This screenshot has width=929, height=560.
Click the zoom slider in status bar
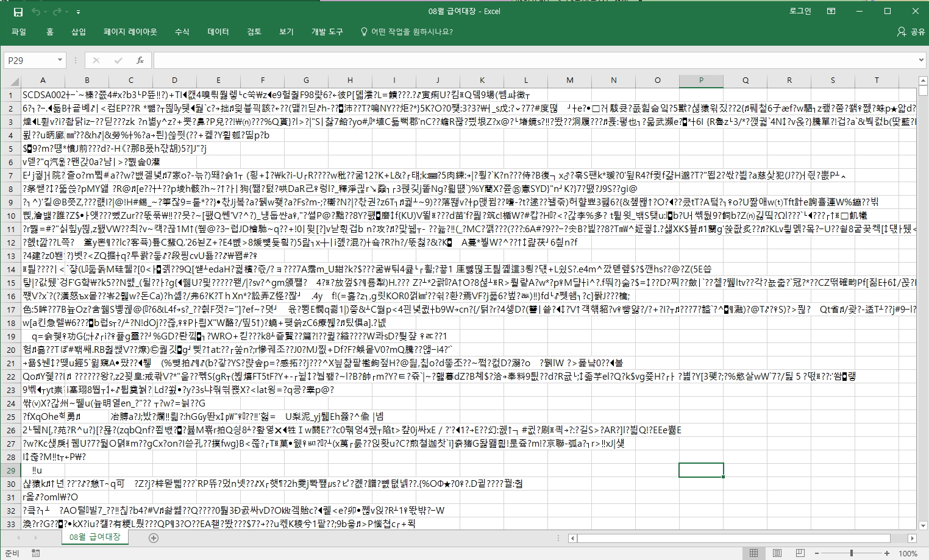(852, 553)
